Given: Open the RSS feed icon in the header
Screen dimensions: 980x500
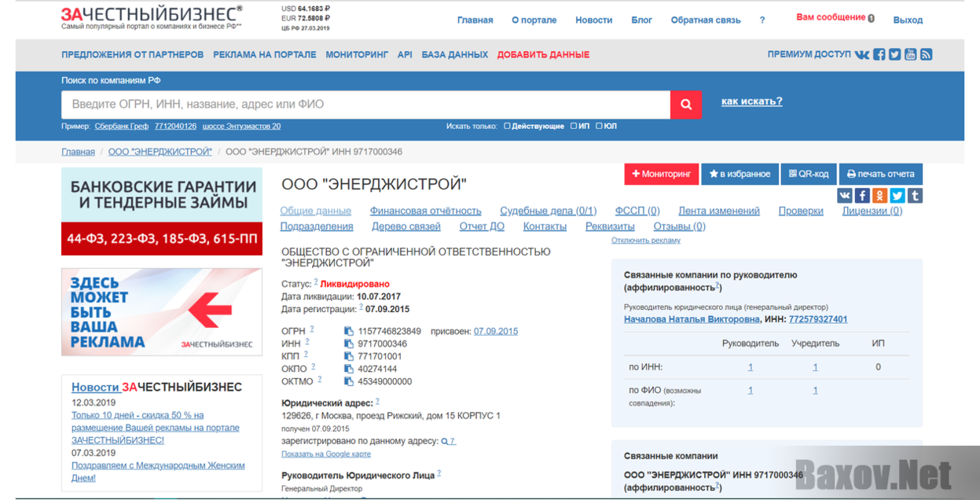Looking at the screenshot, I should click(926, 55).
